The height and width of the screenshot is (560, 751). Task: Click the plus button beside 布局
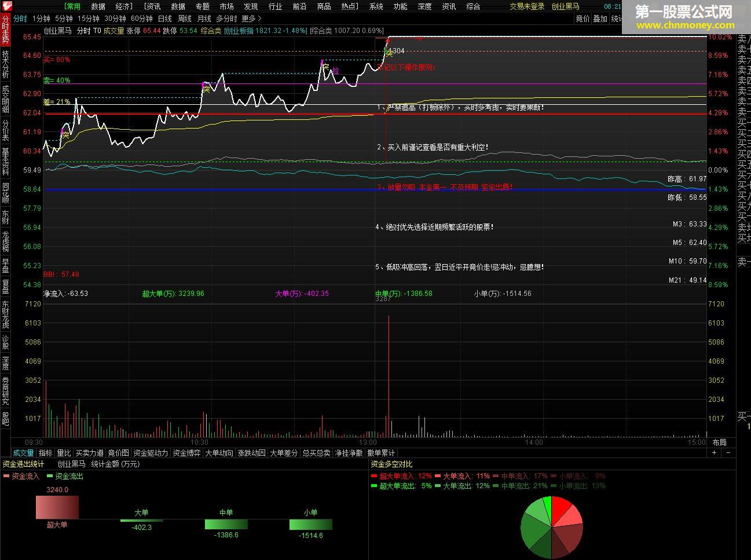[715, 453]
